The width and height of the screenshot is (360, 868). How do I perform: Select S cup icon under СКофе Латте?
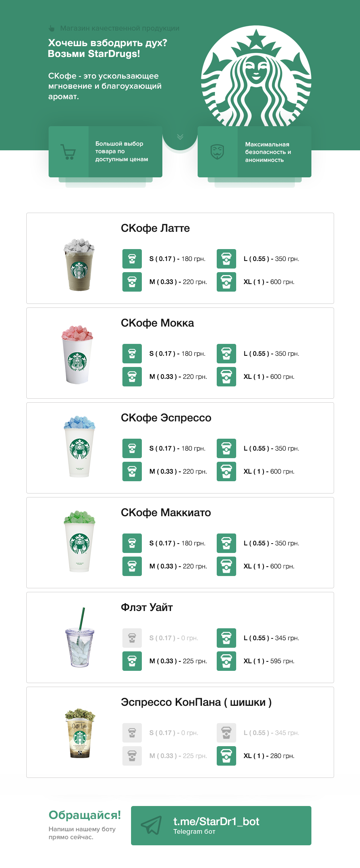tap(132, 259)
